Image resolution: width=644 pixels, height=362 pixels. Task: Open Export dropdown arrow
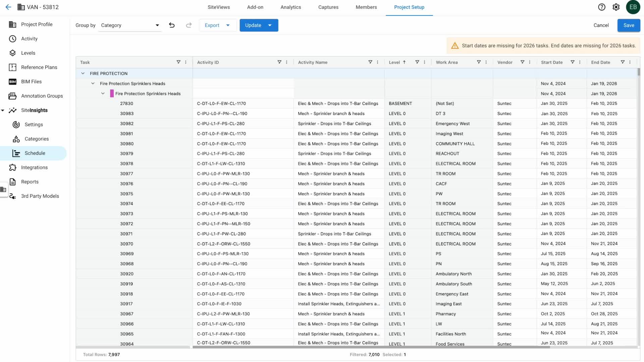pyautogui.click(x=228, y=25)
